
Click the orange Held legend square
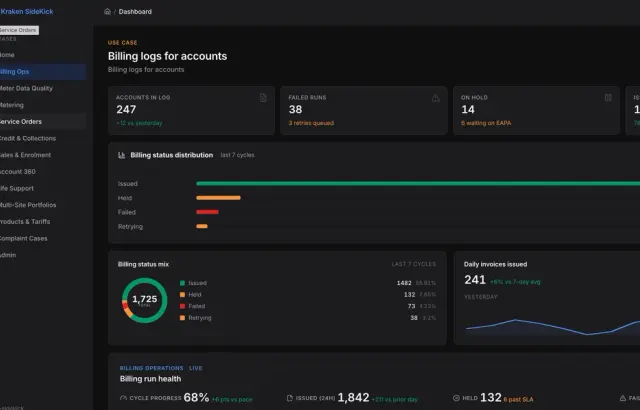182,295
